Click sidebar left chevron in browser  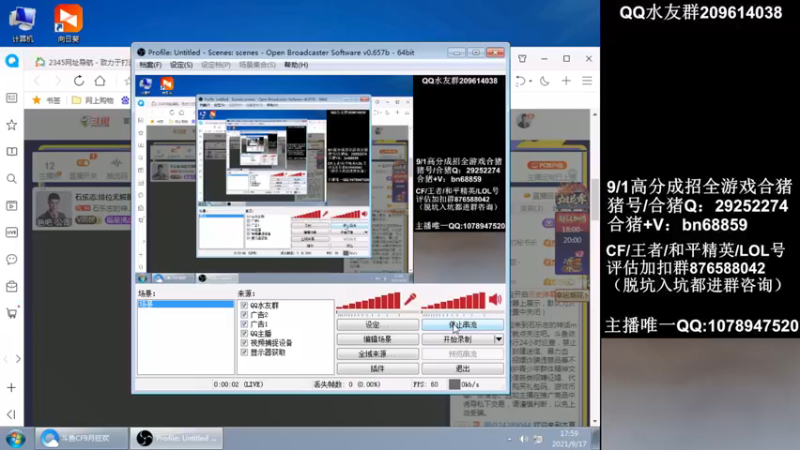[x=6, y=359]
